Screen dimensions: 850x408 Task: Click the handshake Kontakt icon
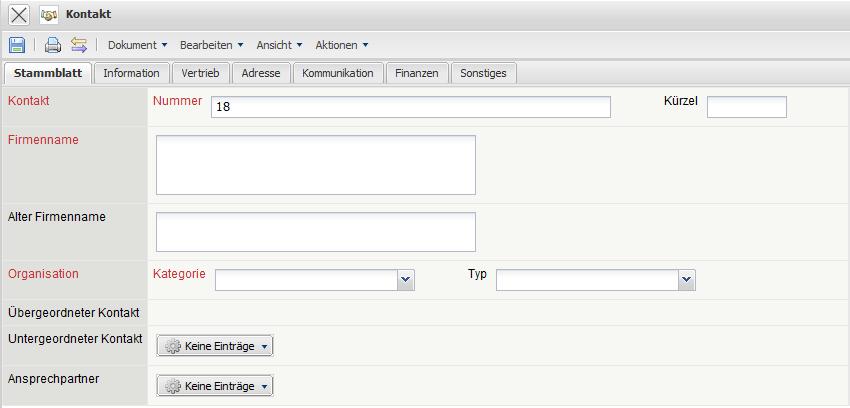[49, 15]
